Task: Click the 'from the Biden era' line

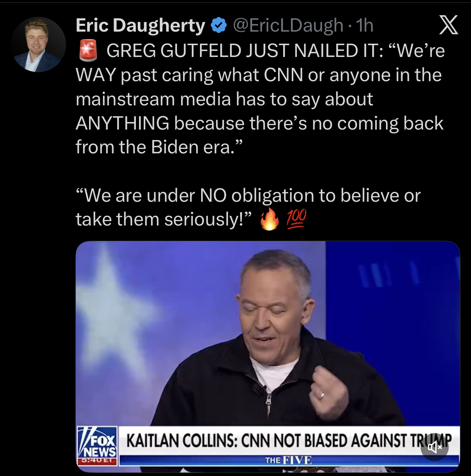Action: click(x=159, y=147)
